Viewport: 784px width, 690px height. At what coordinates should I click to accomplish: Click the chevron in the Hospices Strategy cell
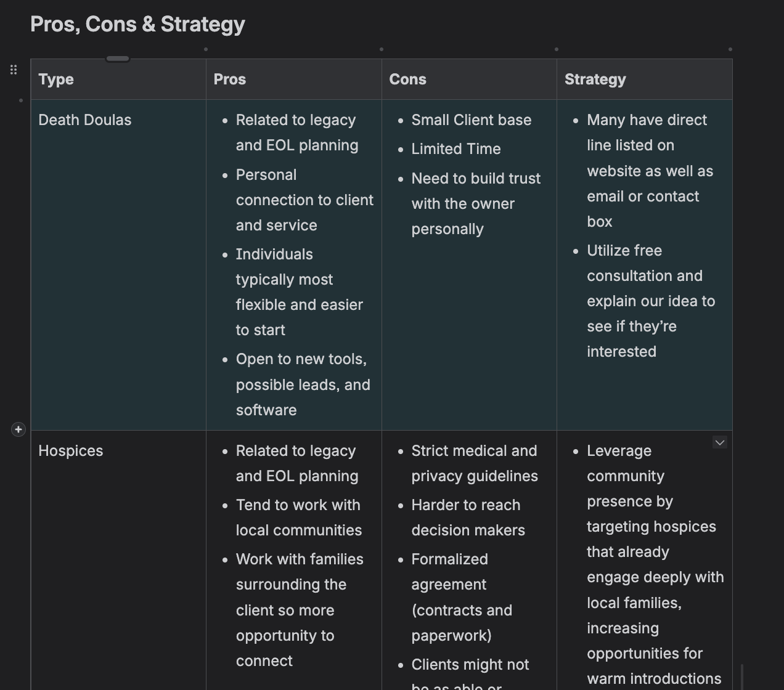(x=719, y=442)
